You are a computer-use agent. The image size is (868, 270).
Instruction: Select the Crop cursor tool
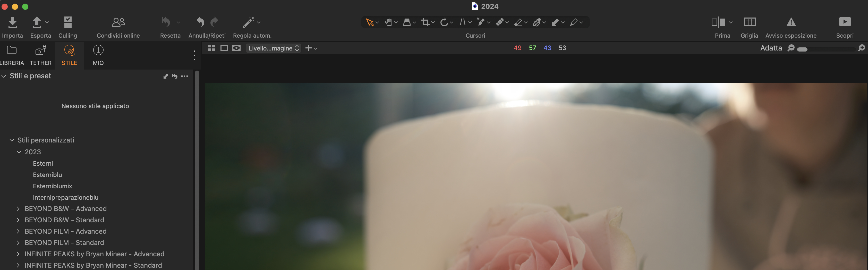[425, 22]
